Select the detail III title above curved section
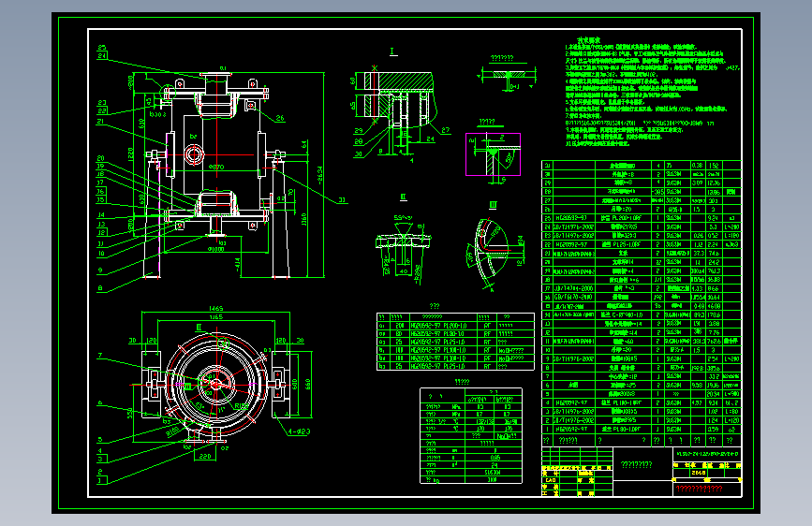The width and height of the screenshot is (812, 526). click(x=493, y=205)
